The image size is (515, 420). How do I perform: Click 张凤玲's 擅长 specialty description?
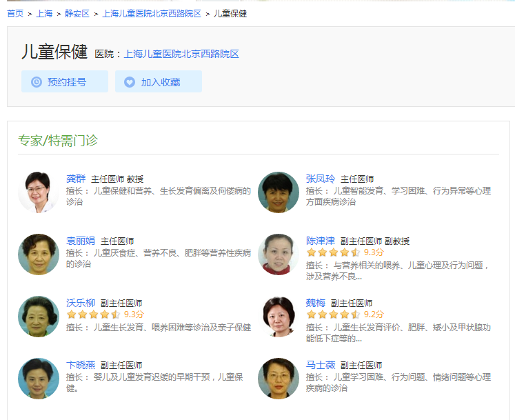[398, 197]
